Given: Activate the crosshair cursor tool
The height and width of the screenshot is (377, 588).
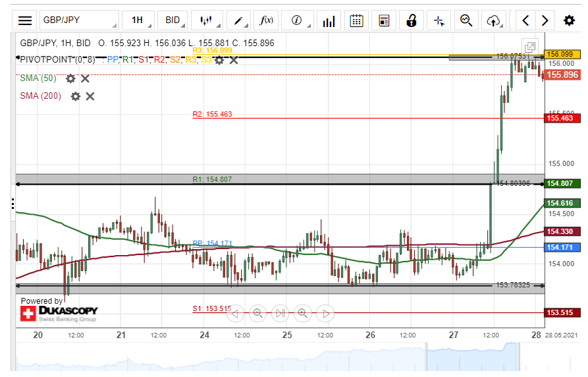Looking at the screenshot, I should (439, 20).
